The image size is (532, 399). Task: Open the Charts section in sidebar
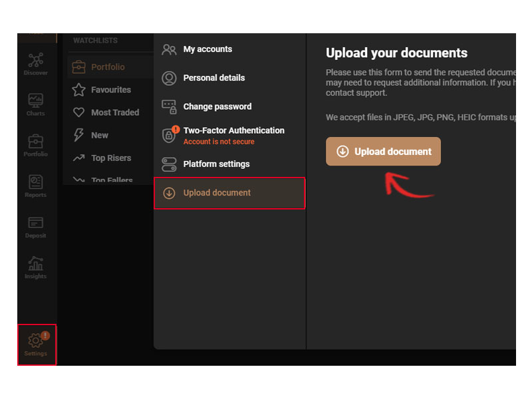(x=36, y=104)
